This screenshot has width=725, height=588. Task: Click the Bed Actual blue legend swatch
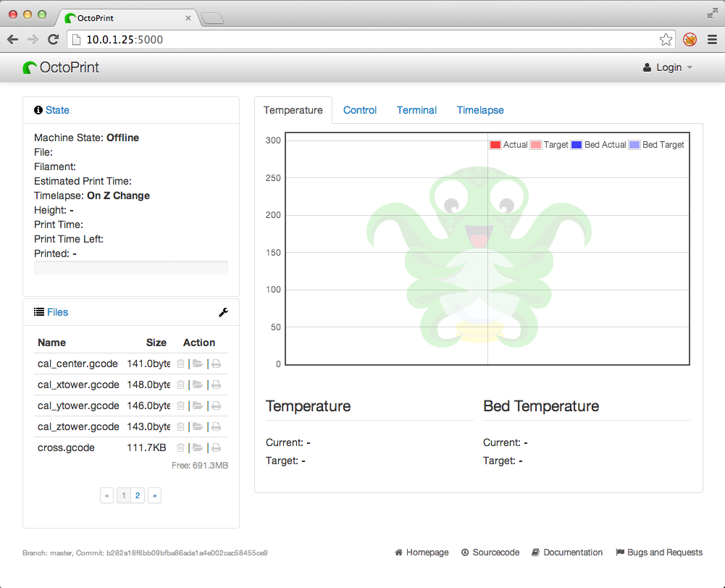click(577, 145)
